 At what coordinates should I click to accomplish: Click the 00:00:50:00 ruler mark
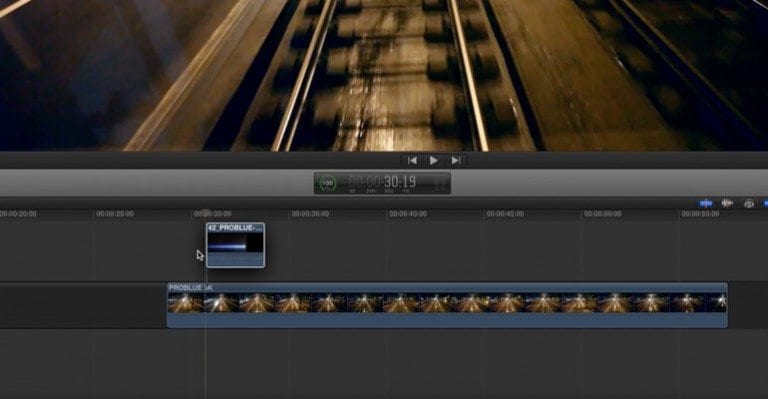point(602,214)
